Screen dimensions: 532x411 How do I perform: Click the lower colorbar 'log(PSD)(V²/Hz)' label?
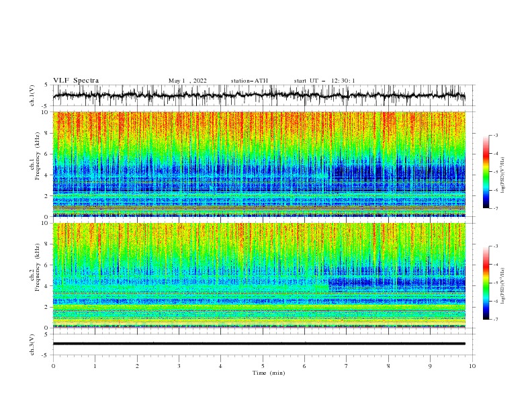(x=503, y=286)
